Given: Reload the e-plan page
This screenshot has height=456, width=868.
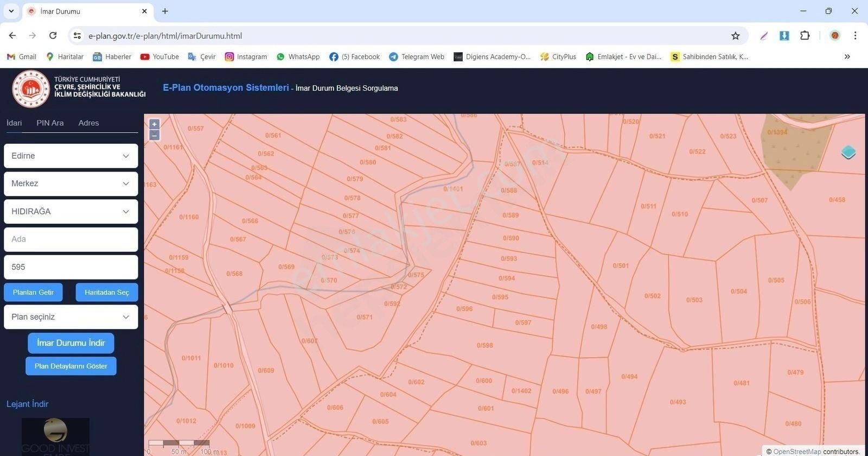Looking at the screenshot, I should coord(53,35).
